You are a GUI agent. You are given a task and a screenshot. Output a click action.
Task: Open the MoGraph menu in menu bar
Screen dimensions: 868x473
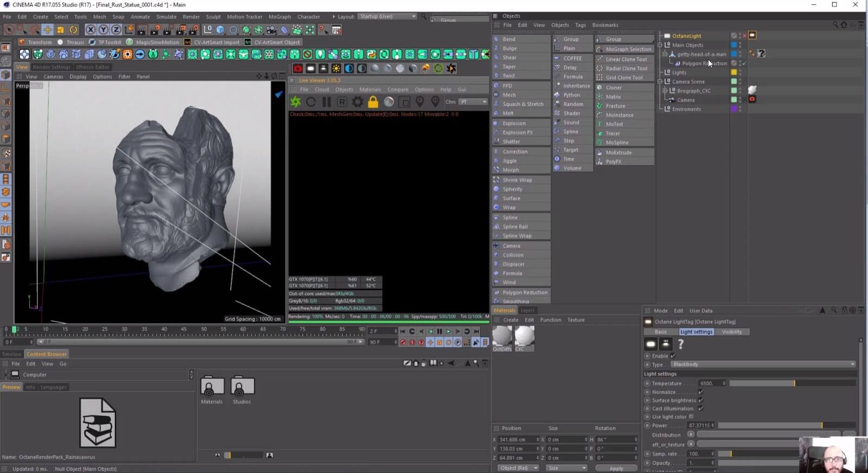pyautogui.click(x=279, y=17)
